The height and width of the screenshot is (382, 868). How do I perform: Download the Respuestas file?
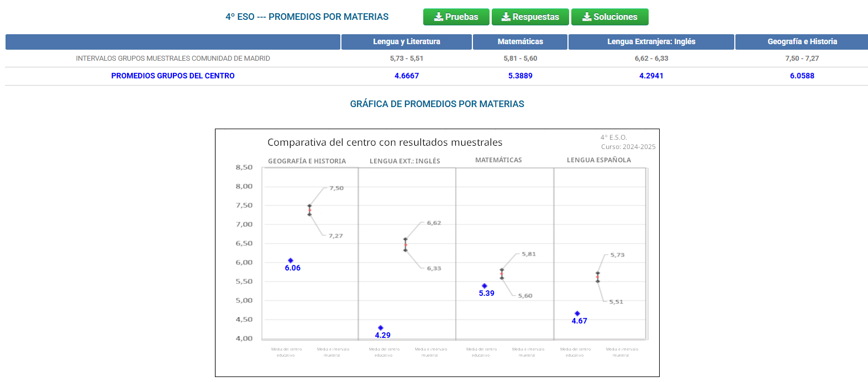530,17
